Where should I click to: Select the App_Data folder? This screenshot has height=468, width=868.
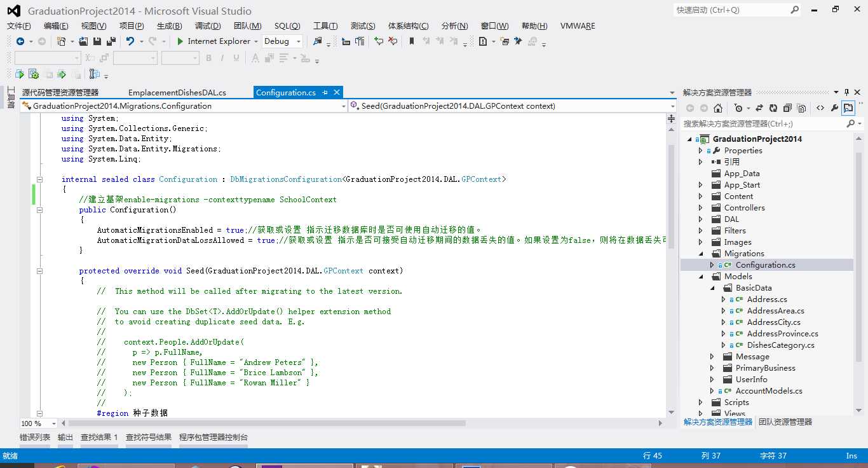[742, 174]
